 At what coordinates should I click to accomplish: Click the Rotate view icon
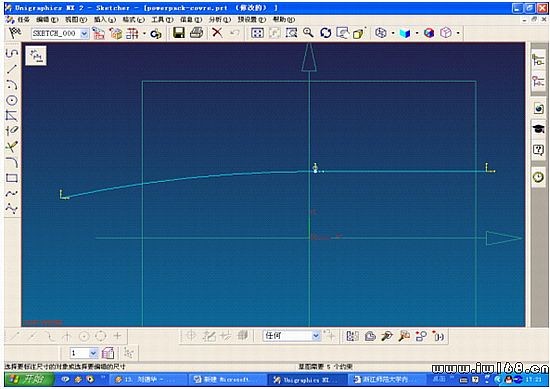(326, 33)
